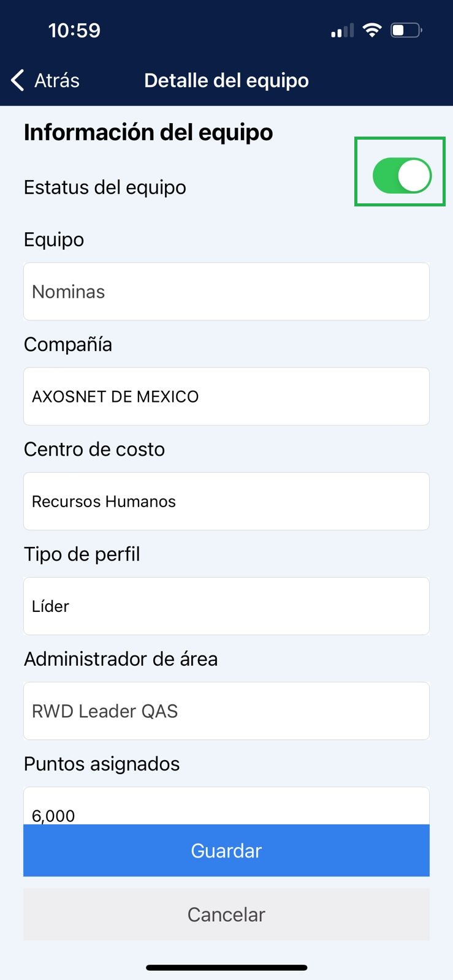Disable the Estatus del equipo switch
This screenshot has width=453, height=980.
pyautogui.click(x=402, y=176)
